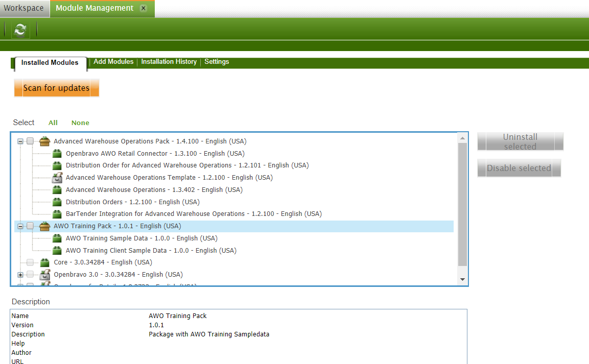Click the AWO Training Pack package icon
Viewport: 589px width, 364px height.
(45, 226)
